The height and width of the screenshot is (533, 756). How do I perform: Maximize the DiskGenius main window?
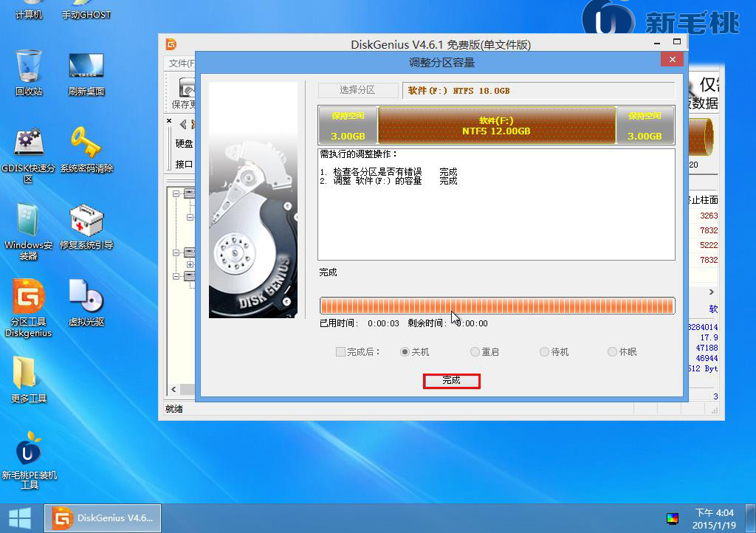pos(677,42)
